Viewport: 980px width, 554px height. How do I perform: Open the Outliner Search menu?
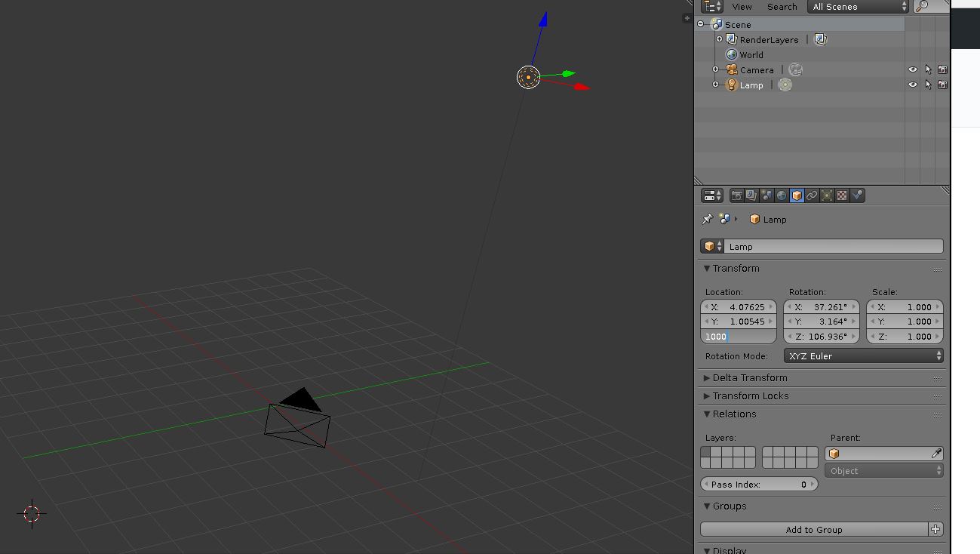tap(782, 7)
